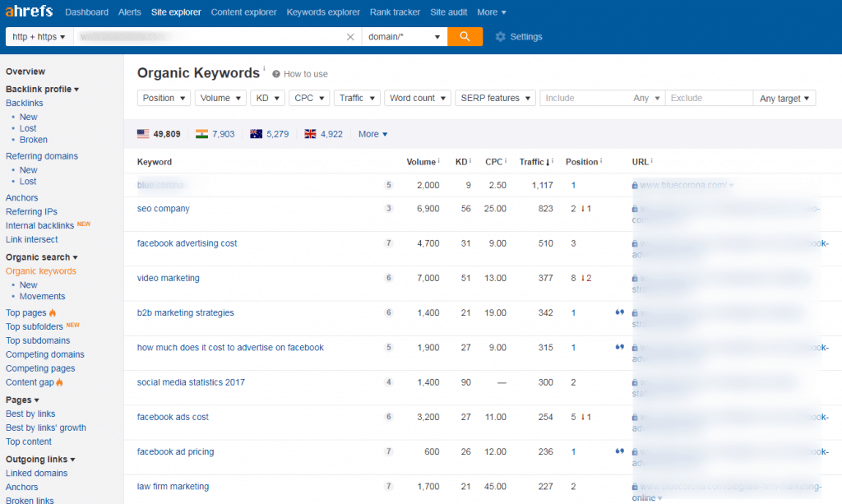
Task: Open Linked domains in the sidebar
Action: (x=36, y=474)
